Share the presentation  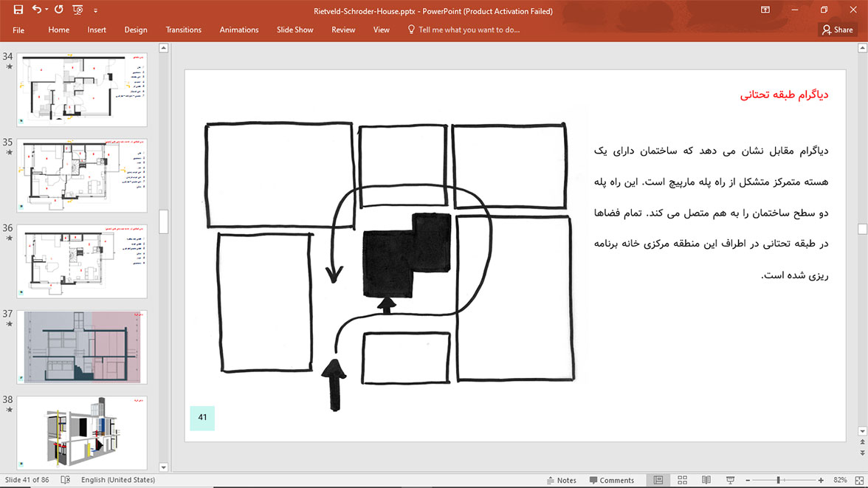(838, 30)
